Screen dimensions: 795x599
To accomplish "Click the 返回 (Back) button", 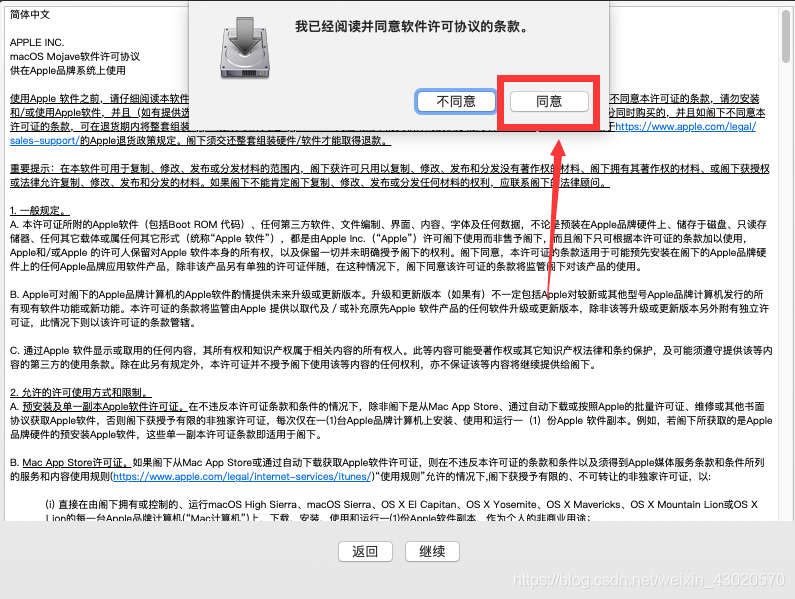I will 365,551.
